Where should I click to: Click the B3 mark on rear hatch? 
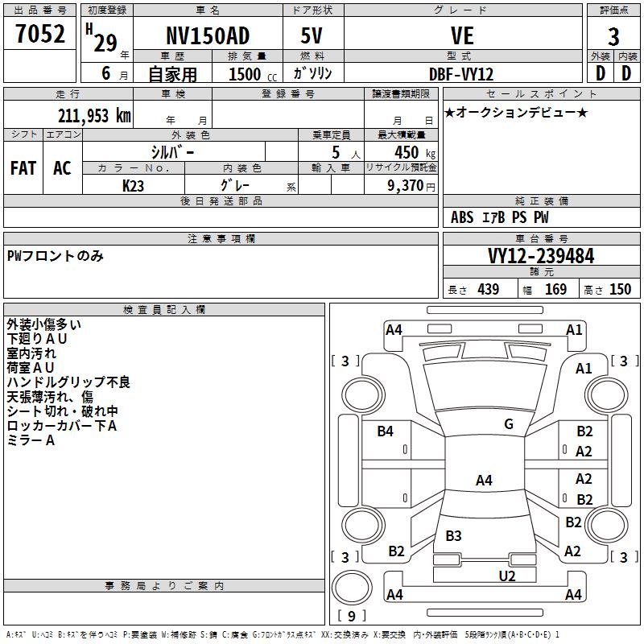(453, 535)
